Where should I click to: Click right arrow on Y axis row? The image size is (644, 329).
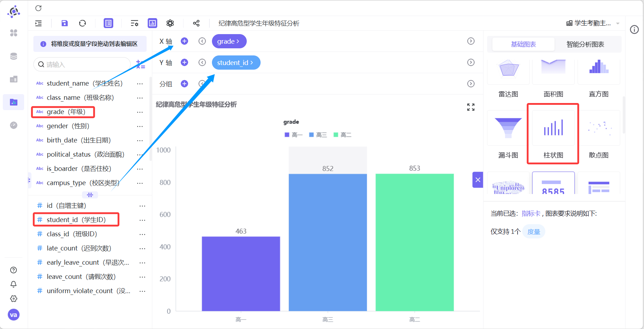click(x=471, y=63)
